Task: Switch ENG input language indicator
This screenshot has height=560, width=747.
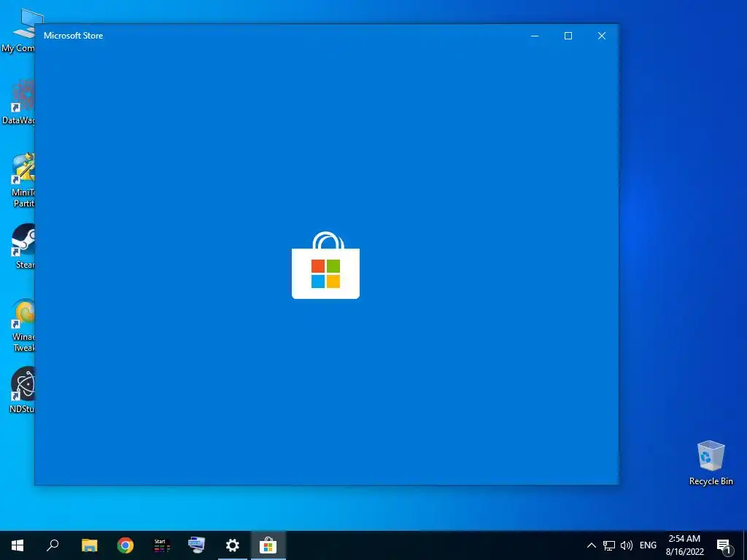Action: tap(648, 545)
